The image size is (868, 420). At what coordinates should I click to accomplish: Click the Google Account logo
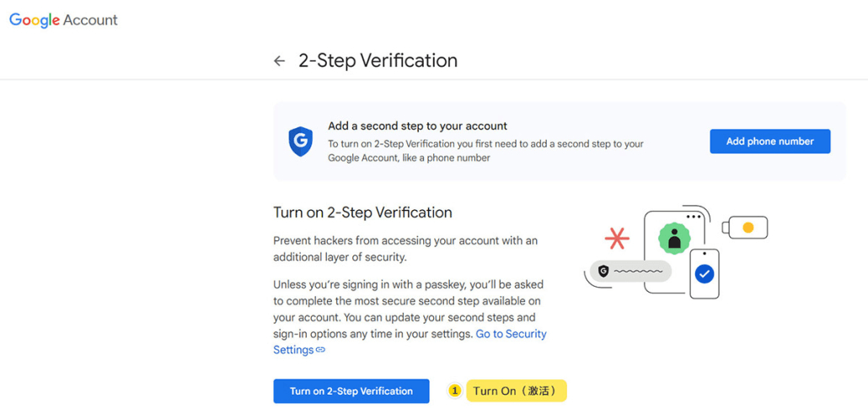click(63, 20)
